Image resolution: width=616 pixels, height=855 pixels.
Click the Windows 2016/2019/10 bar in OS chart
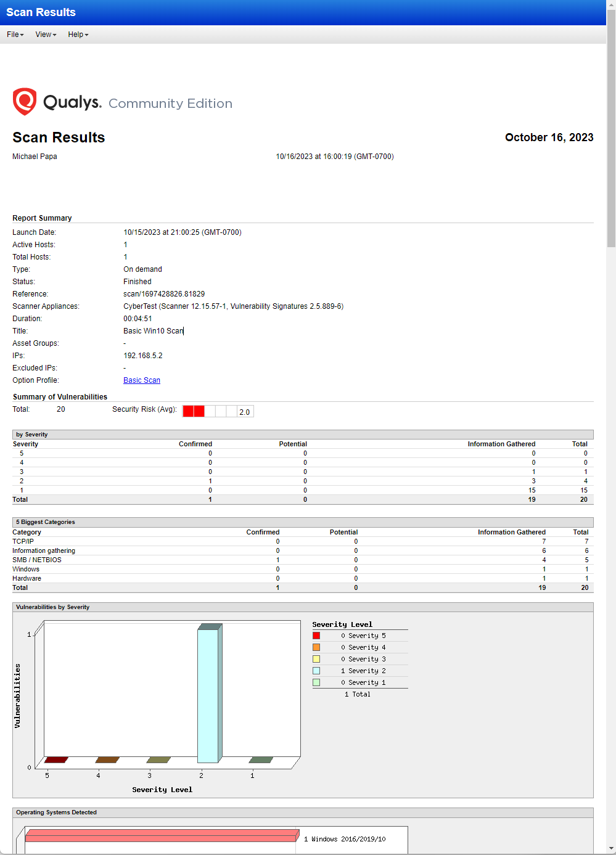coord(160,836)
